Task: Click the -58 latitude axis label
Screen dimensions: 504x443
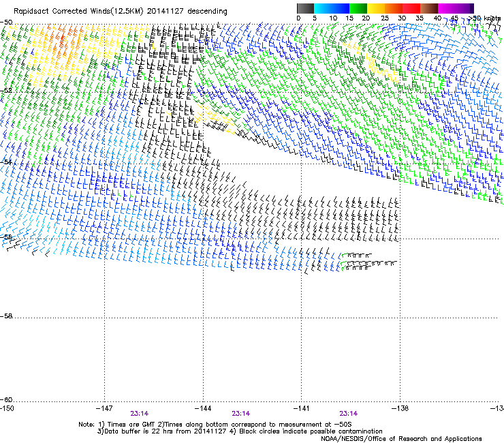Action: tap(6, 316)
